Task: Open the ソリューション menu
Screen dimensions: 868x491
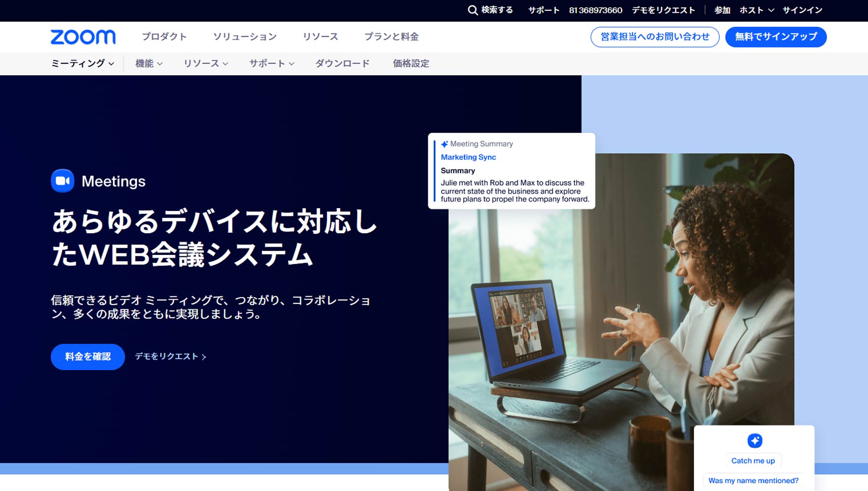Action: [245, 37]
